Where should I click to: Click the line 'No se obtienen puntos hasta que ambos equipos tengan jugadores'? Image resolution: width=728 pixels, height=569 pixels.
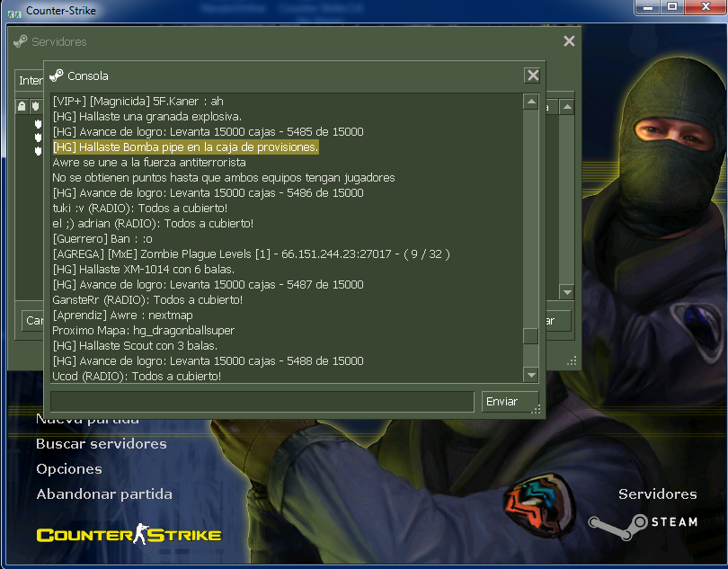(x=223, y=177)
